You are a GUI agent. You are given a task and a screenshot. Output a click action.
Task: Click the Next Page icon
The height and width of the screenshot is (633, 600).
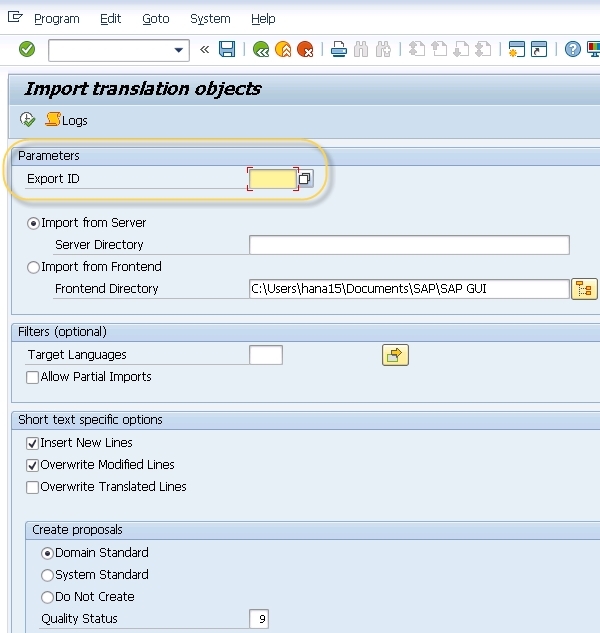(461, 50)
